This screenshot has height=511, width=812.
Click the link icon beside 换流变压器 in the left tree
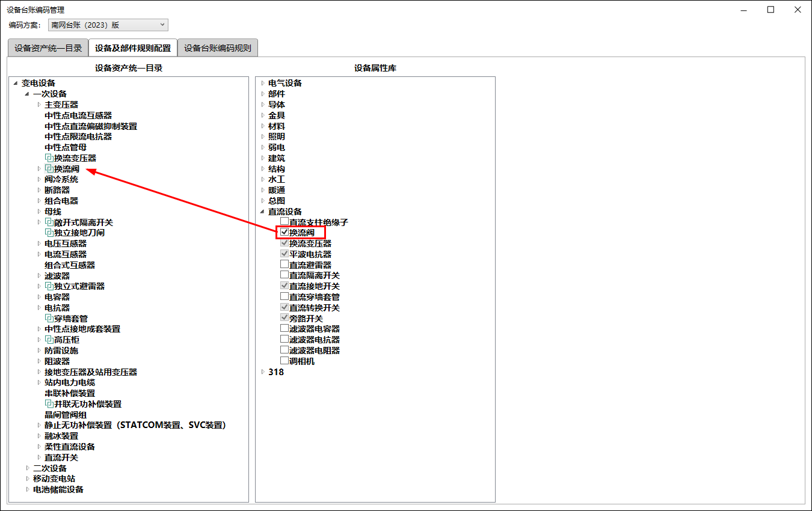point(49,158)
